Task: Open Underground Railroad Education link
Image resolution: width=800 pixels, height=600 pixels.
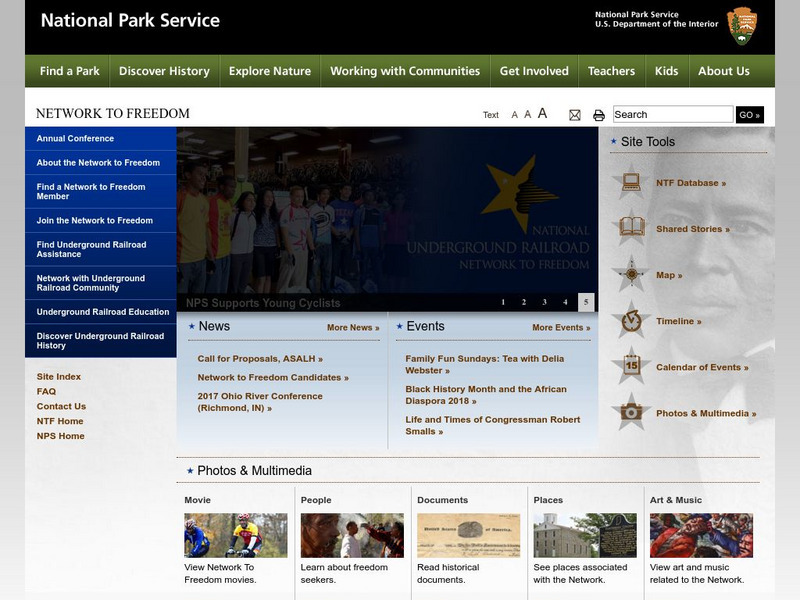Action: pyautogui.click(x=101, y=312)
